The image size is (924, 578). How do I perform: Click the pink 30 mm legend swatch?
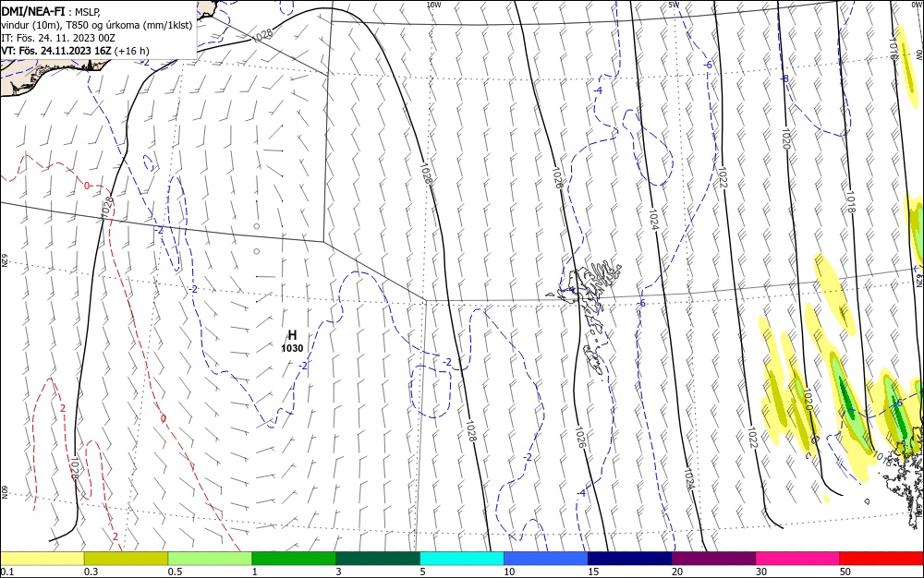click(798, 559)
